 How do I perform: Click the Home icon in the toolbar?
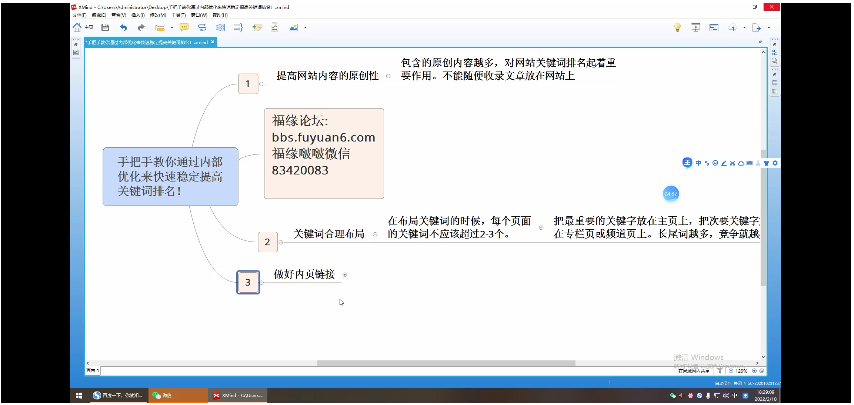tap(77, 27)
